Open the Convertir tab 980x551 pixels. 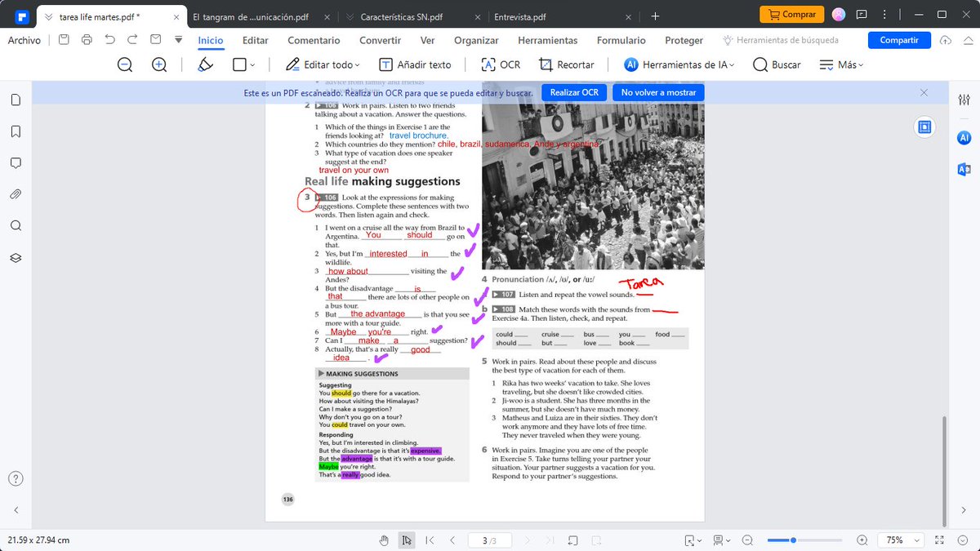point(381,40)
